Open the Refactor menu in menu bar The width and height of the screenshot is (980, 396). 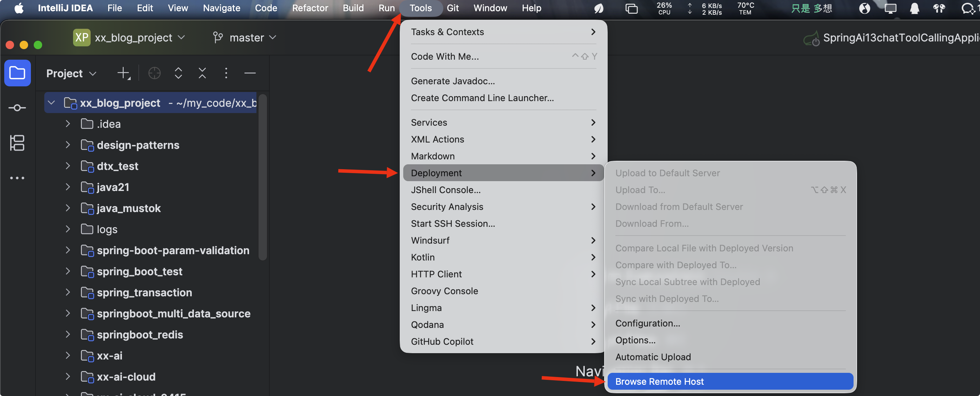click(x=310, y=8)
